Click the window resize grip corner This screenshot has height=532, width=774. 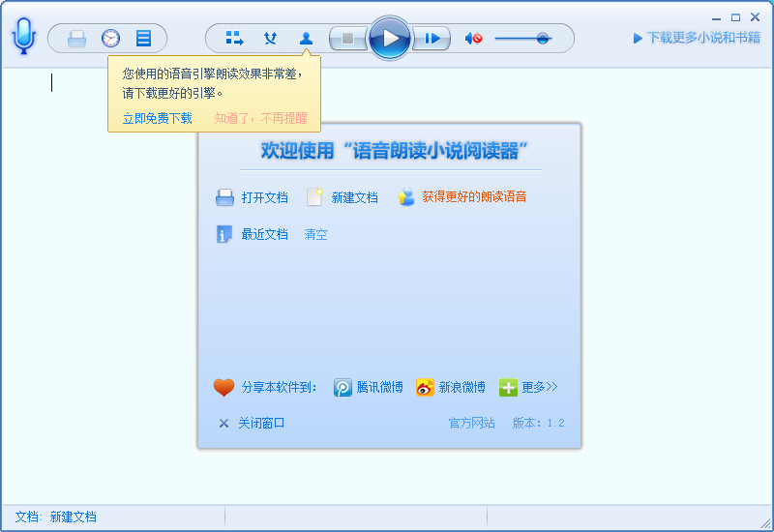766,523
